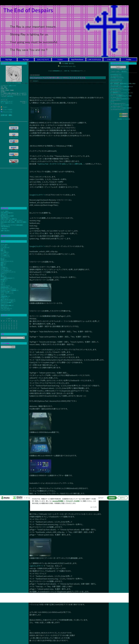139x644 pixels.
Task: Open the App:PhotoStand tab
Action: [77, 59]
